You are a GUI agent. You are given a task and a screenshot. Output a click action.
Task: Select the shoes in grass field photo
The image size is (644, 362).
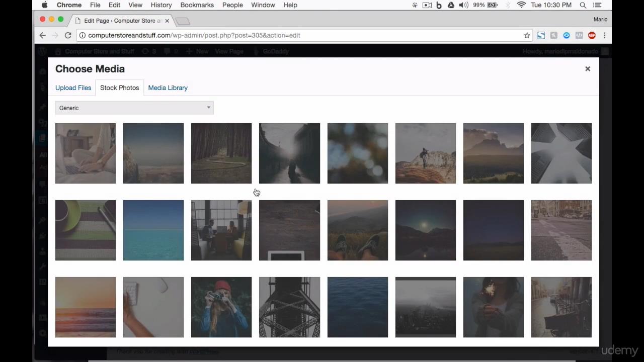pos(358,230)
